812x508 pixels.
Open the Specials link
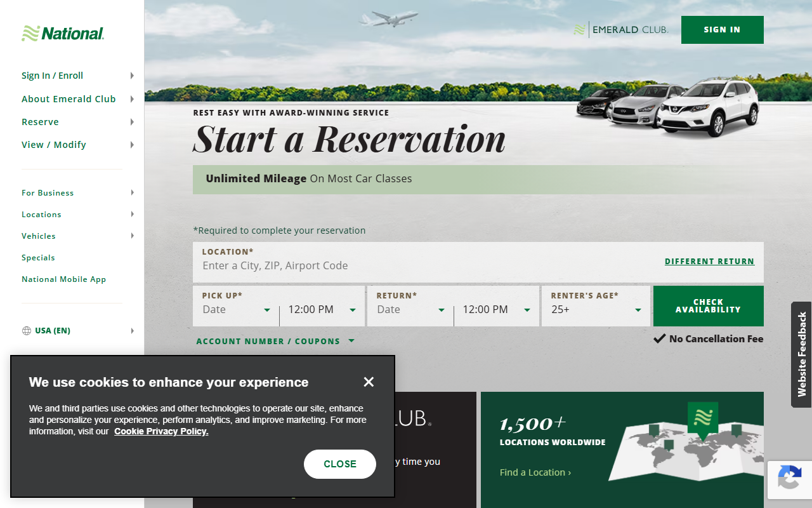38,258
